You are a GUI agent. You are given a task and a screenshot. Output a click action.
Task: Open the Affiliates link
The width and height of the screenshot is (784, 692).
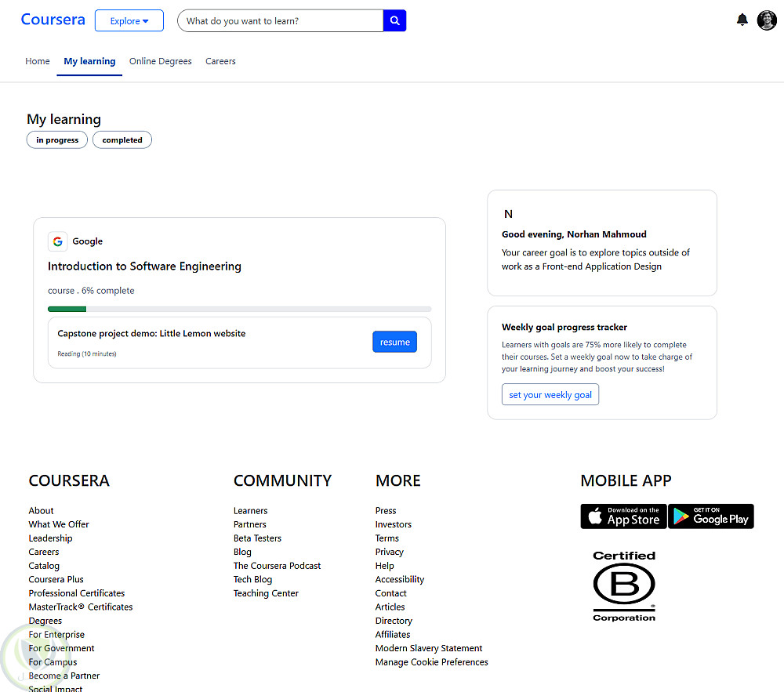393,634
